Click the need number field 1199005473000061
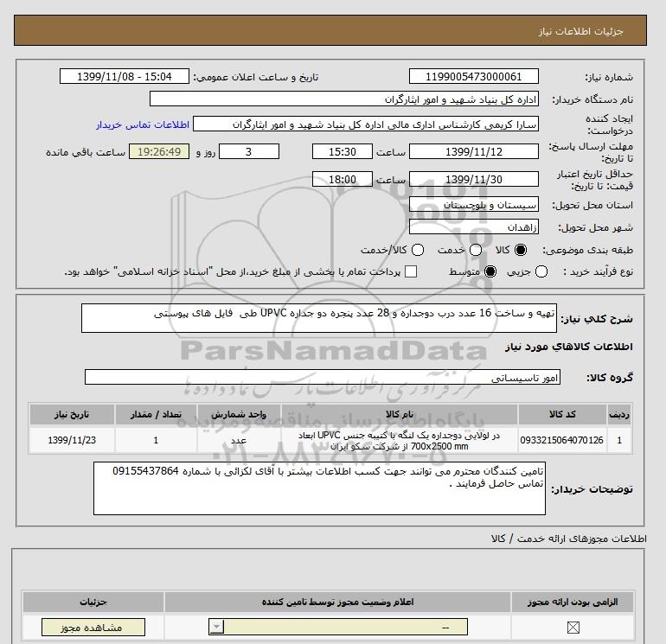 pyautogui.click(x=474, y=76)
